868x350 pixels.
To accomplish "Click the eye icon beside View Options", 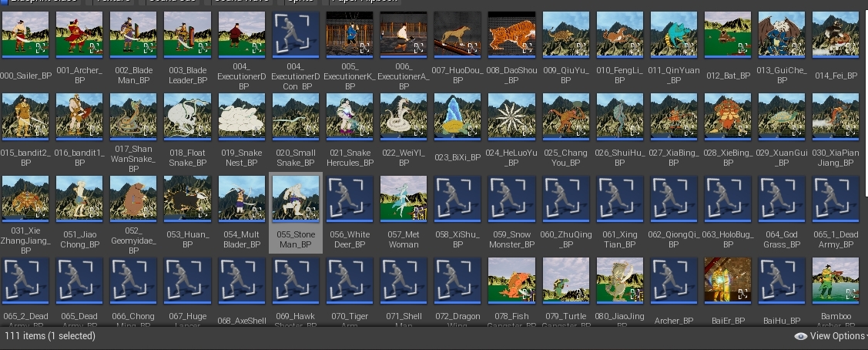I will (800, 336).
